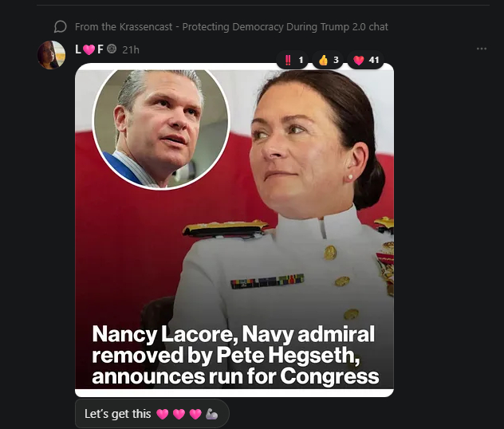Open the three-dot more options menu
The height and width of the screenshot is (429, 504).
[x=481, y=49]
